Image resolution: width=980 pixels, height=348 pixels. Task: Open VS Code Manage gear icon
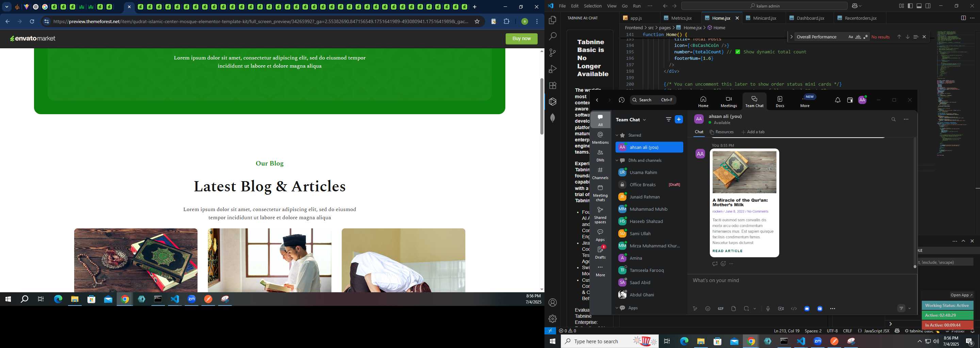click(x=552, y=318)
